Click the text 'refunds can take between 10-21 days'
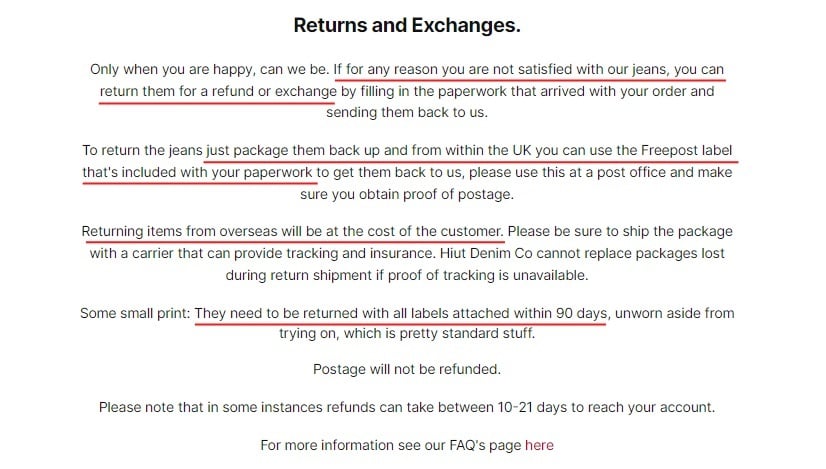Viewport: 826px width, 469px height. pyautogui.click(x=439, y=407)
